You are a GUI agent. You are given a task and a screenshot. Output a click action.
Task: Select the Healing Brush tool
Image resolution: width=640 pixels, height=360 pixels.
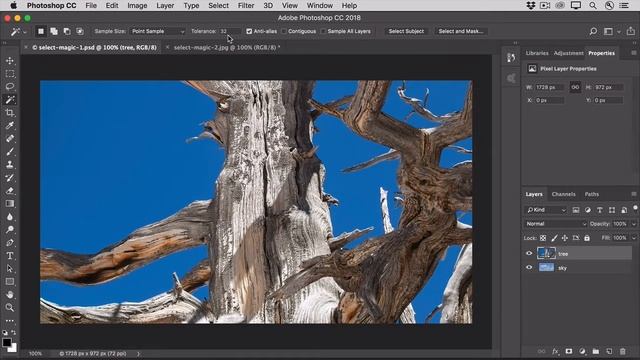click(10, 138)
